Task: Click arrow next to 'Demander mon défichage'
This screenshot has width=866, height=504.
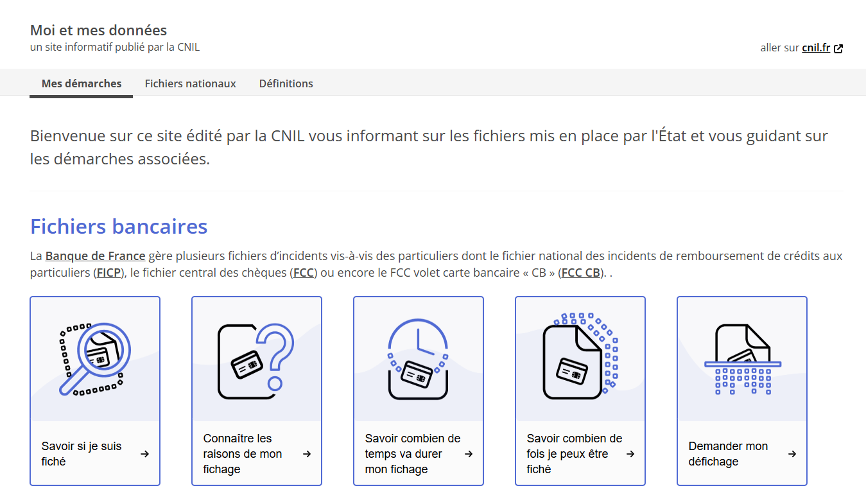Action: [792, 454]
